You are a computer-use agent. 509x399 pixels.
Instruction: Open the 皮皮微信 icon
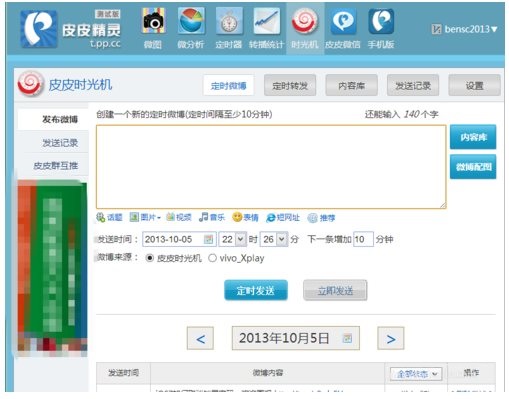tap(343, 21)
